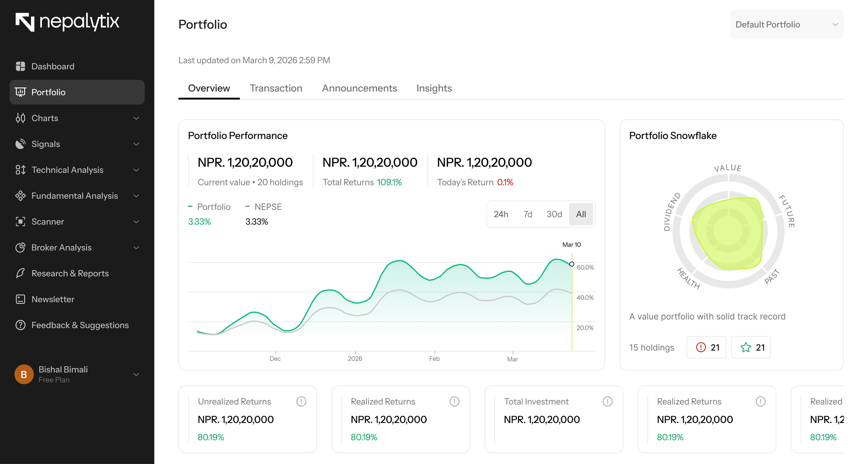Open Broker Analysis using its icon
Screen dimensions: 868x464
21,247
